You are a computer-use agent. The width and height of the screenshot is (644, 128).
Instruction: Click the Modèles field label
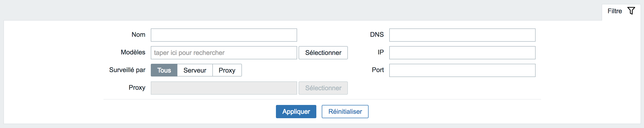pyautogui.click(x=133, y=52)
